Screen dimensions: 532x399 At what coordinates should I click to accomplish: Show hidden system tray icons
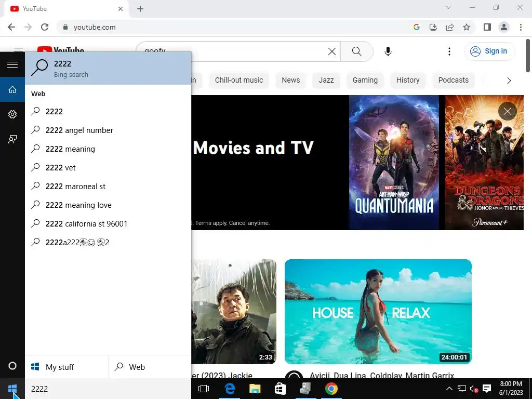pyautogui.click(x=449, y=389)
